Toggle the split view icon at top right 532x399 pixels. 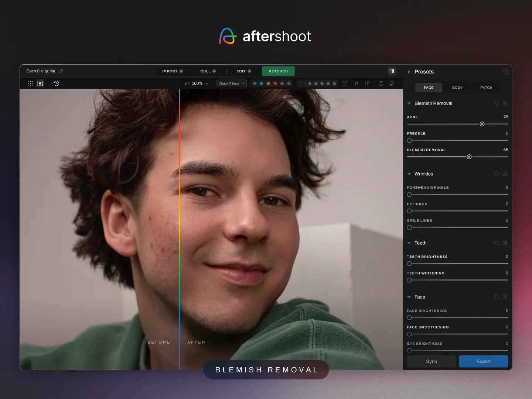click(392, 71)
